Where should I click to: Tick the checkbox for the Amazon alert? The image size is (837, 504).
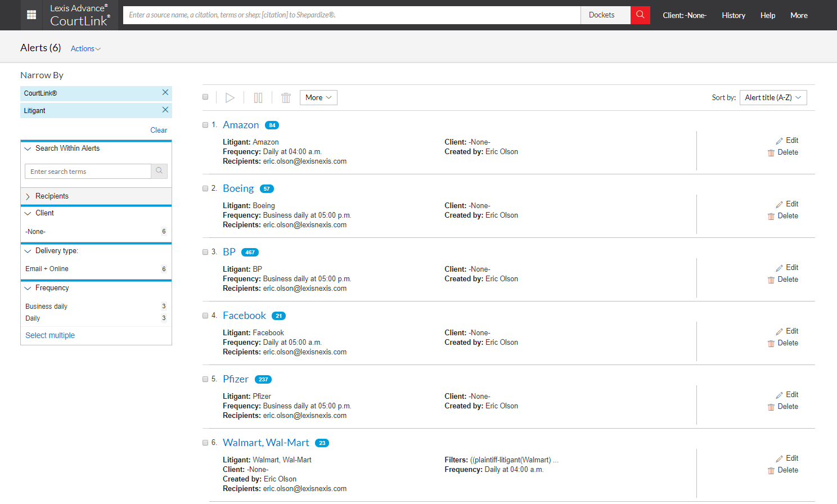pos(205,125)
